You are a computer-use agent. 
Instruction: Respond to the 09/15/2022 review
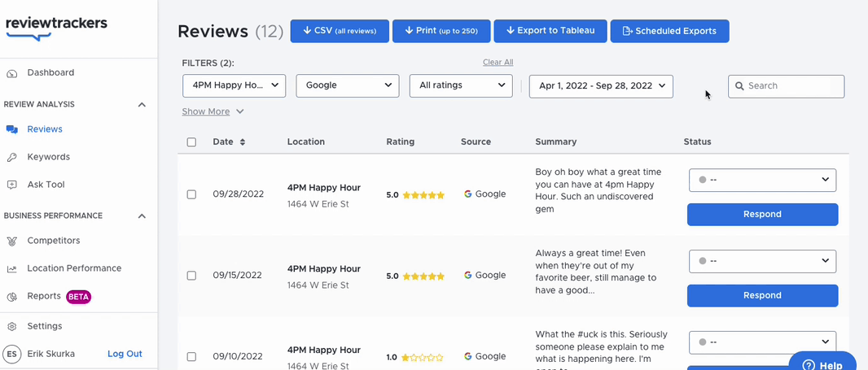click(x=762, y=296)
